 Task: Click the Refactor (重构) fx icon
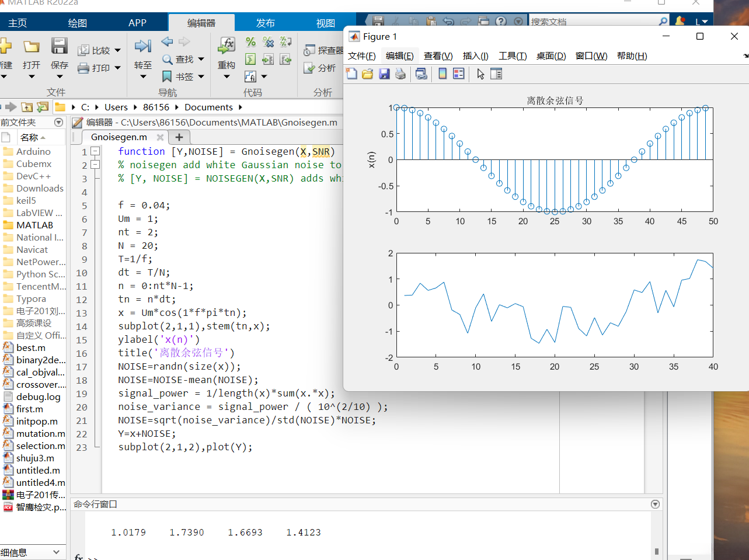(227, 46)
